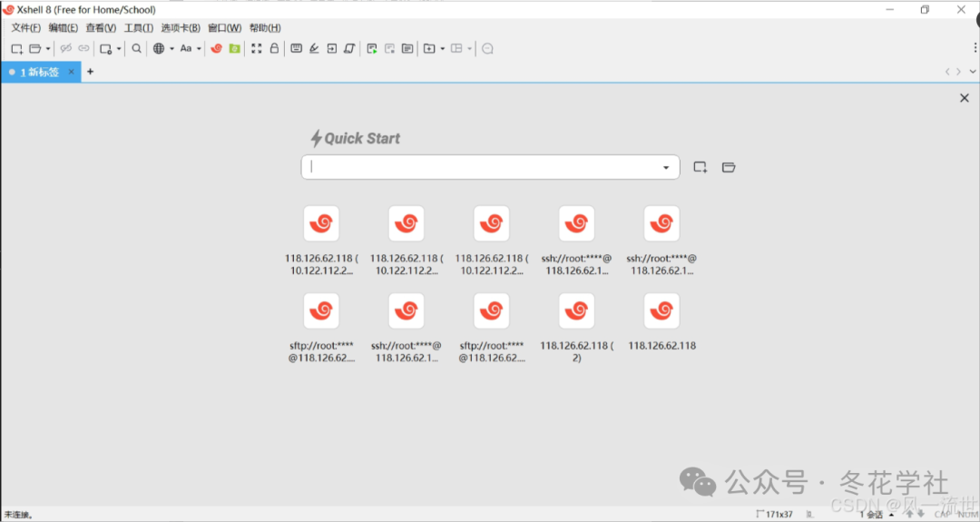The height and width of the screenshot is (522, 980).
Task: Open the keyboard key-mapping icon
Action: coord(296,49)
